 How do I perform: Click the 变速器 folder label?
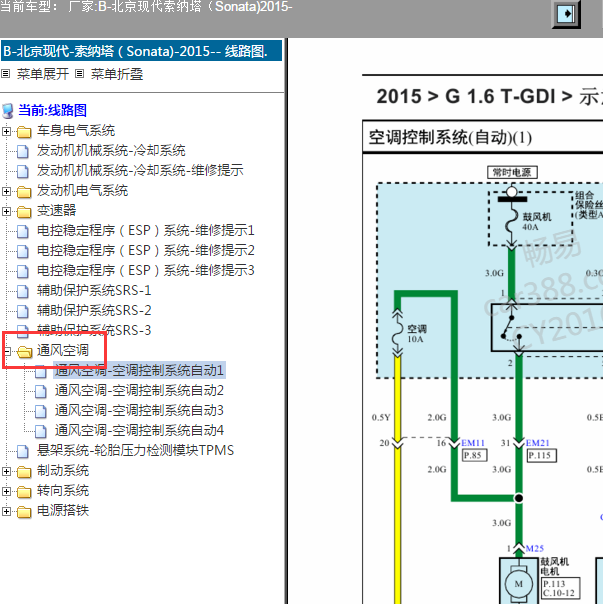(x=57, y=211)
